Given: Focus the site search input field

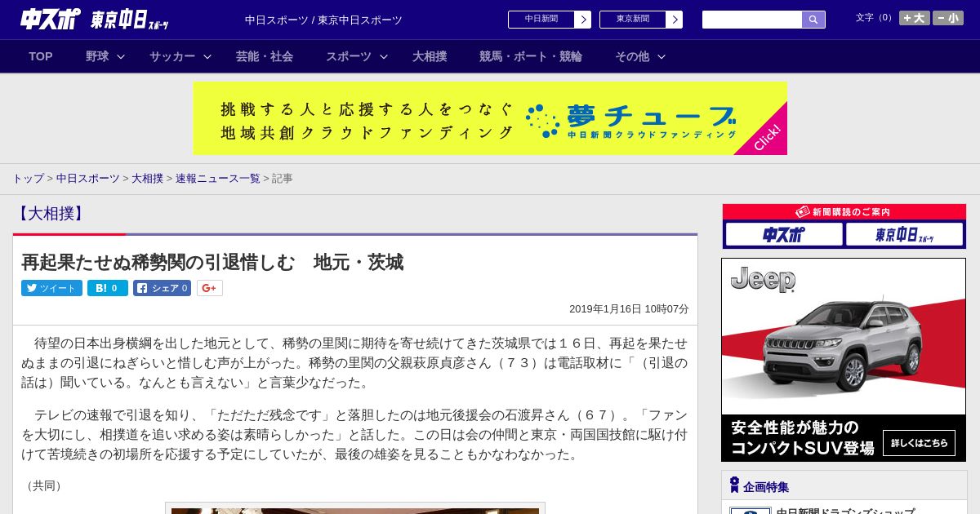Looking at the screenshot, I should click(752, 20).
